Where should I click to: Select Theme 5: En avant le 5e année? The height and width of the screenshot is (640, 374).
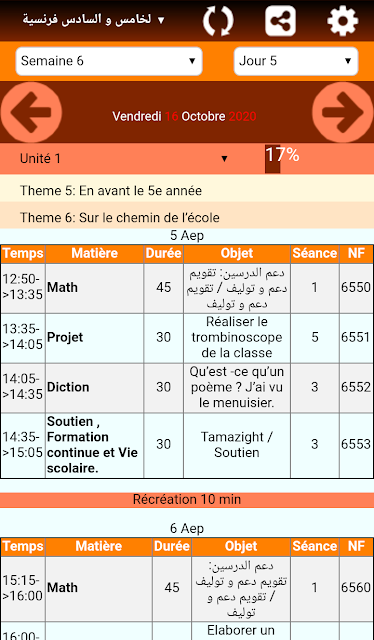point(187,191)
